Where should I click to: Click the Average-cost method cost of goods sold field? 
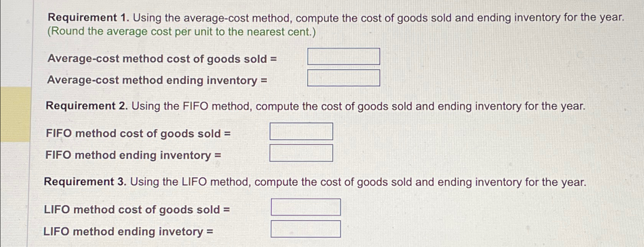(343, 57)
